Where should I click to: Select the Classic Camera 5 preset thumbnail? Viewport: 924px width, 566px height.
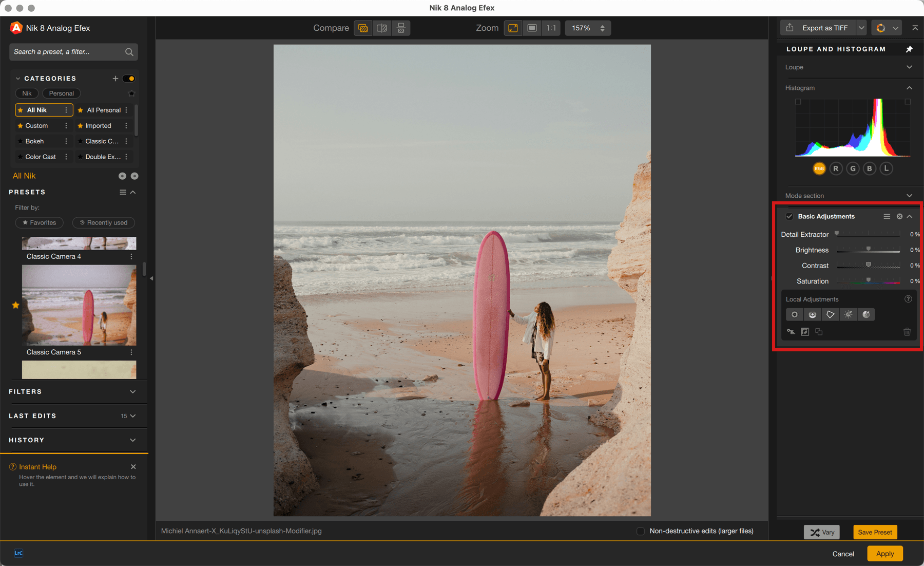(79, 305)
